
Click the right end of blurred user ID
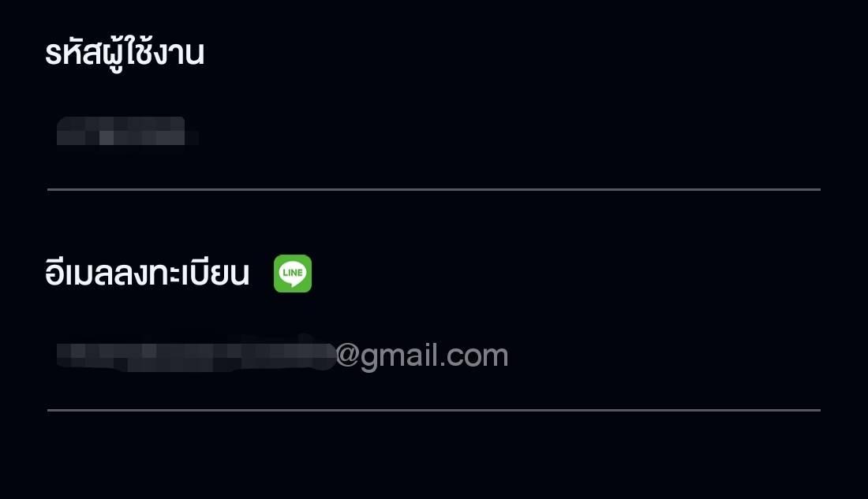pyautogui.click(x=189, y=132)
